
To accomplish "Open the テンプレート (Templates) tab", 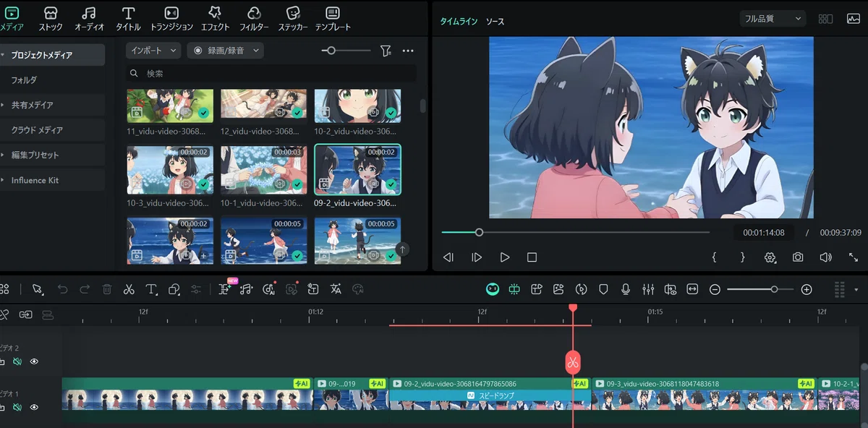I will coord(333,19).
